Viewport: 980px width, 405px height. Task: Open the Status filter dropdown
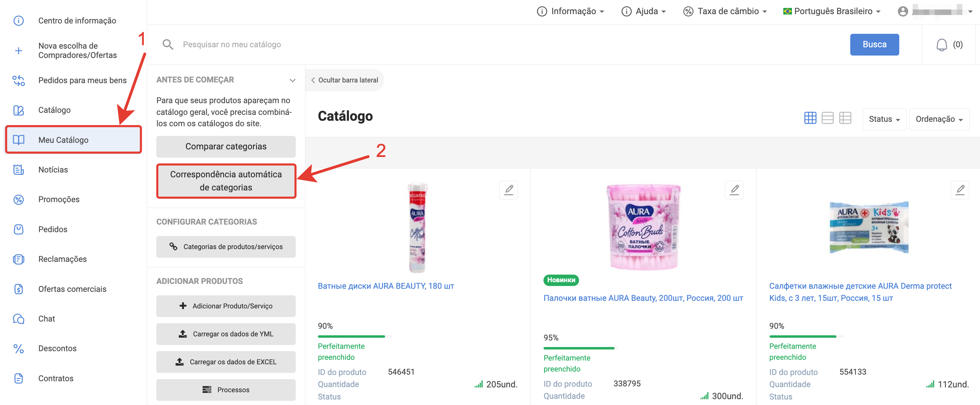click(884, 119)
